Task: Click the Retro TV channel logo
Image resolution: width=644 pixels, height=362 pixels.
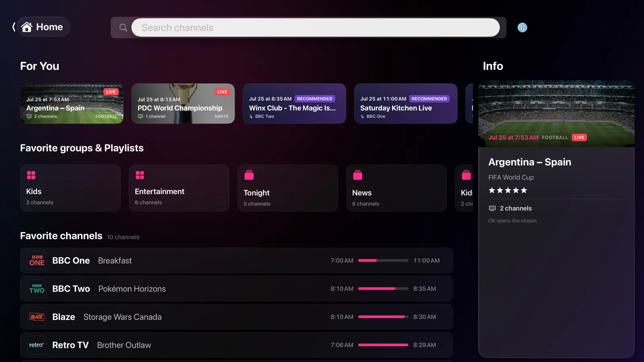Action: point(37,345)
